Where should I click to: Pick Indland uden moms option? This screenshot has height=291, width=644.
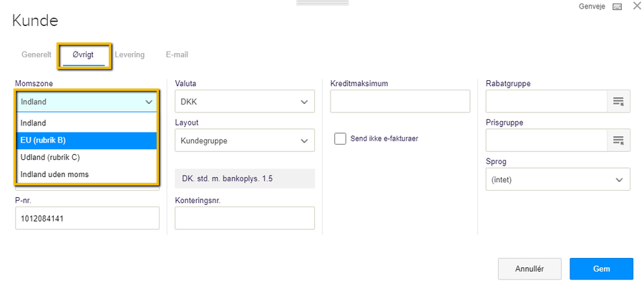[x=87, y=174]
